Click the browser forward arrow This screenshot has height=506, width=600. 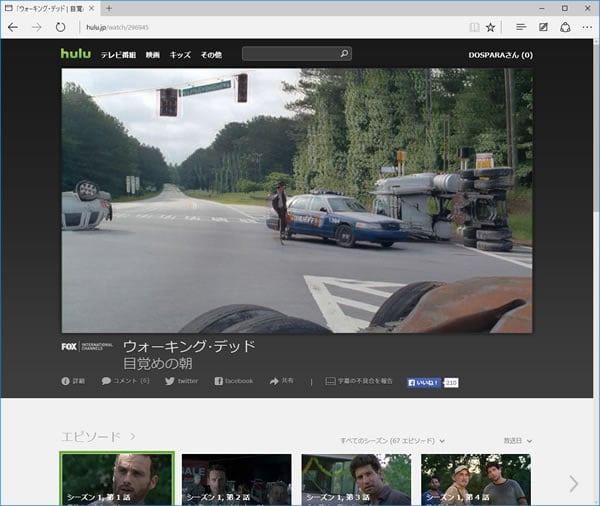(x=37, y=27)
